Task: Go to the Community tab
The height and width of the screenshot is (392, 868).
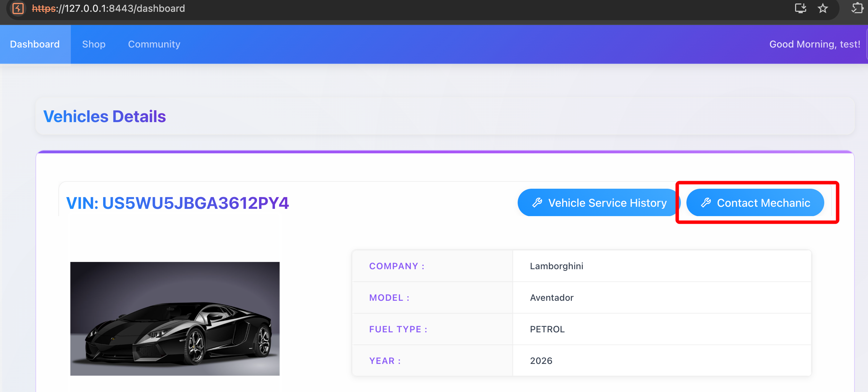Action: (154, 44)
